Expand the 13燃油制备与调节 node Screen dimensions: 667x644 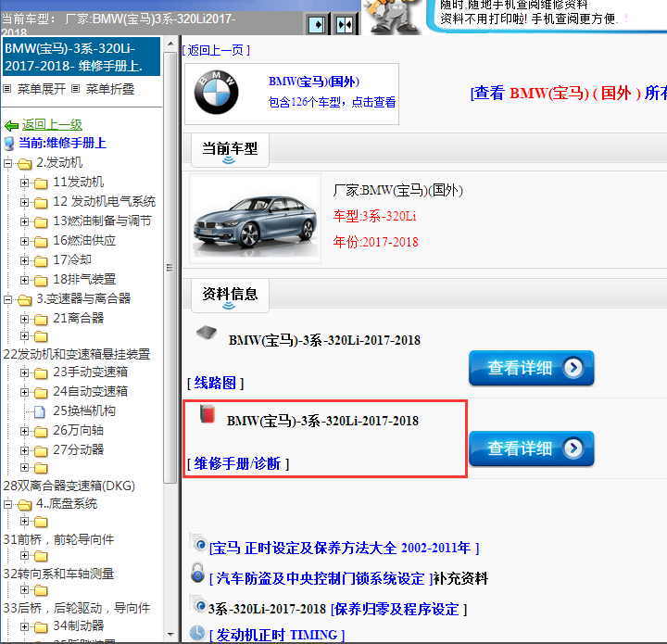pyautogui.click(x=24, y=222)
